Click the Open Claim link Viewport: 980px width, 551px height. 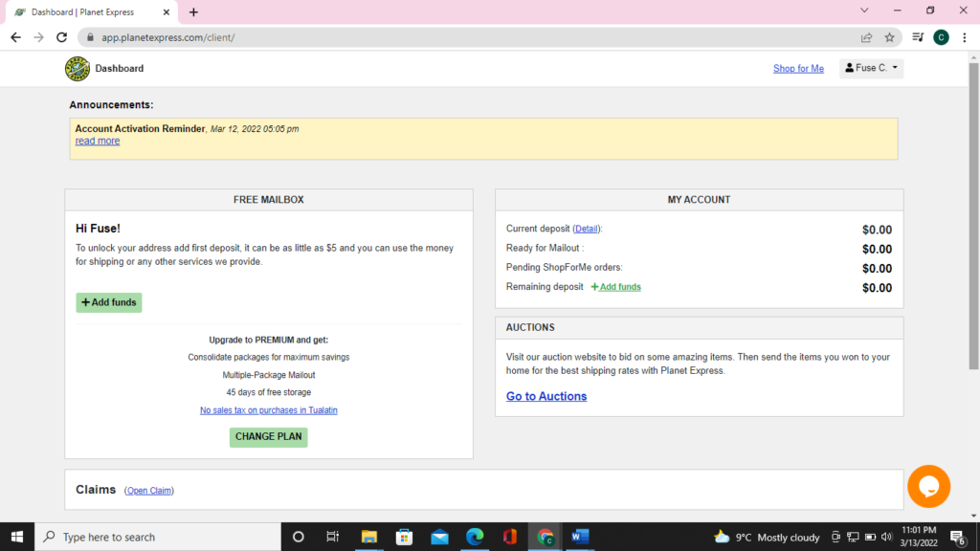tap(148, 491)
